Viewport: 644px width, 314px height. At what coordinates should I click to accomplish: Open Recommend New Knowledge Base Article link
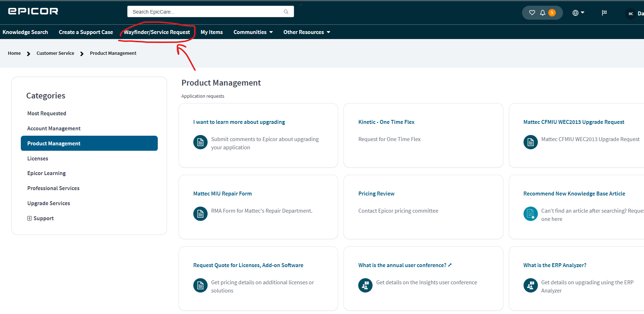point(574,193)
